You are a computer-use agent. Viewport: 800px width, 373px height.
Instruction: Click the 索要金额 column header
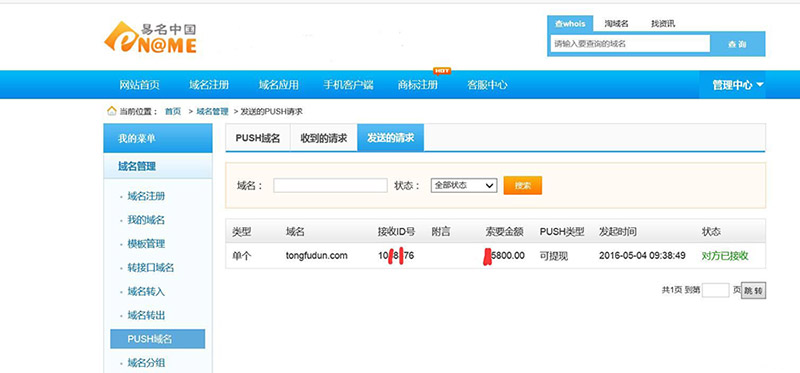tap(504, 232)
